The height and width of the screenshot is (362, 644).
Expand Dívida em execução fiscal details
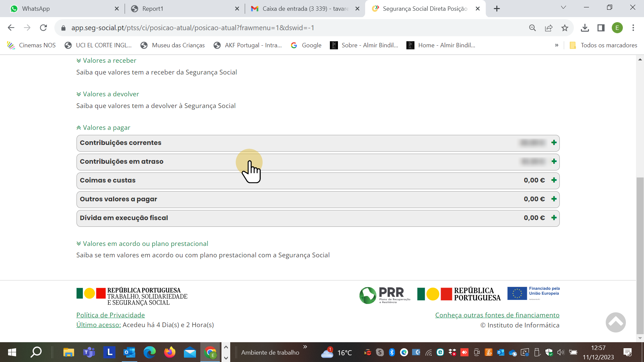(554, 218)
